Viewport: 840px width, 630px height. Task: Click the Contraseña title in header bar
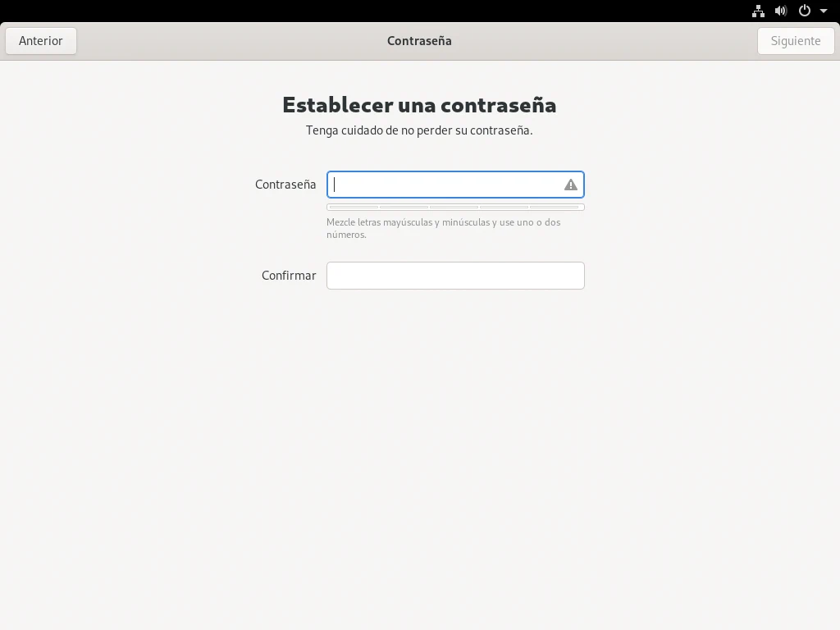click(419, 41)
